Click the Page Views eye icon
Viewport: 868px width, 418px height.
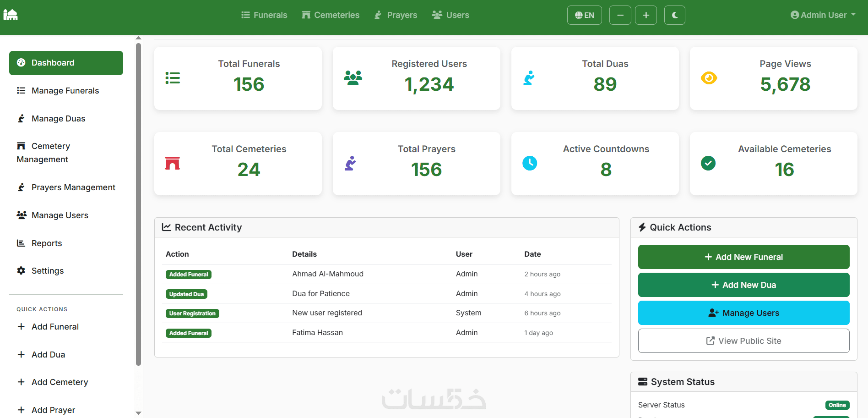(709, 78)
